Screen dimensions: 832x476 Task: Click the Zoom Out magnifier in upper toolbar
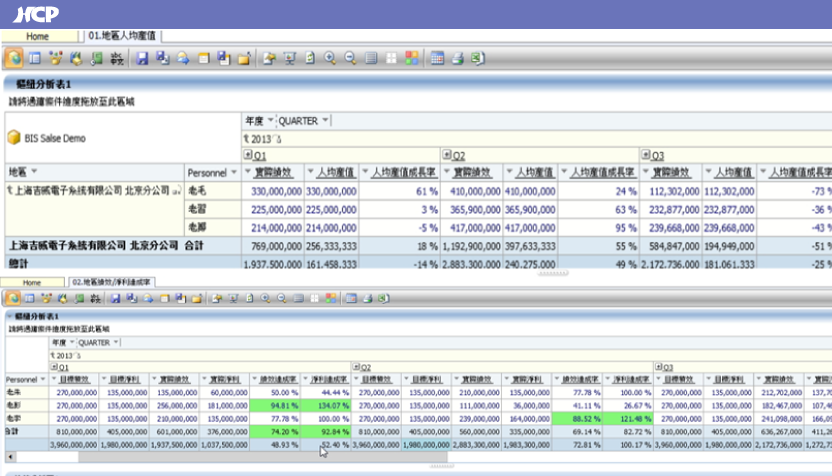pos(350,58)
